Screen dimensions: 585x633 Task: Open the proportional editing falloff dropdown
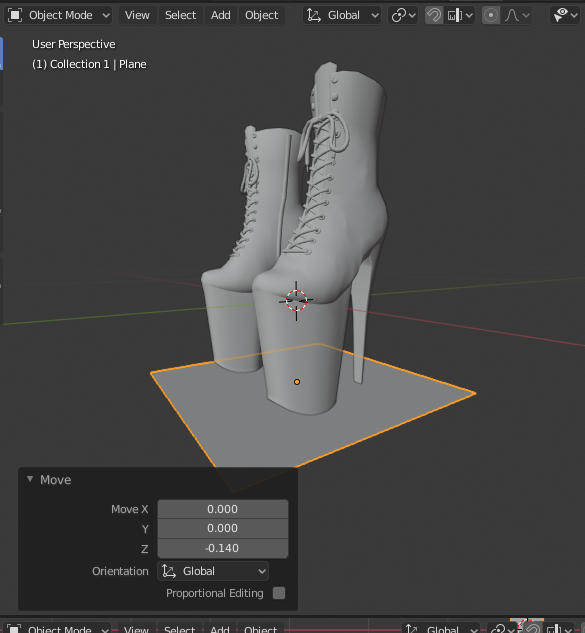coord(516,15)
